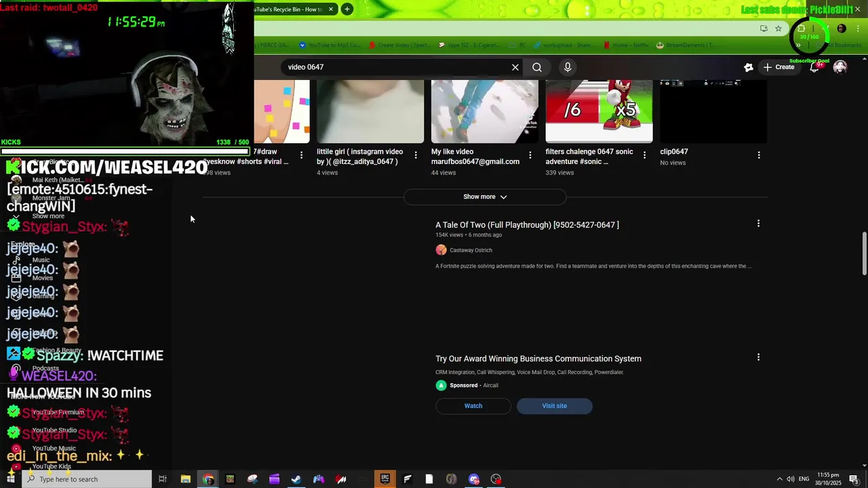Bookmark this page with the star icon
Image resolution: width=868 pixels, height=488 pixels.
click(x=778, y=28)
